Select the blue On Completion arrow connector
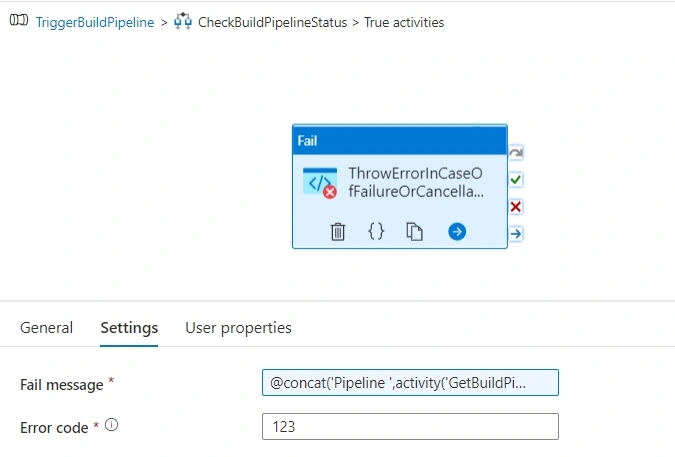This screenshot has width=675, height=457. [x=516, y=234]
